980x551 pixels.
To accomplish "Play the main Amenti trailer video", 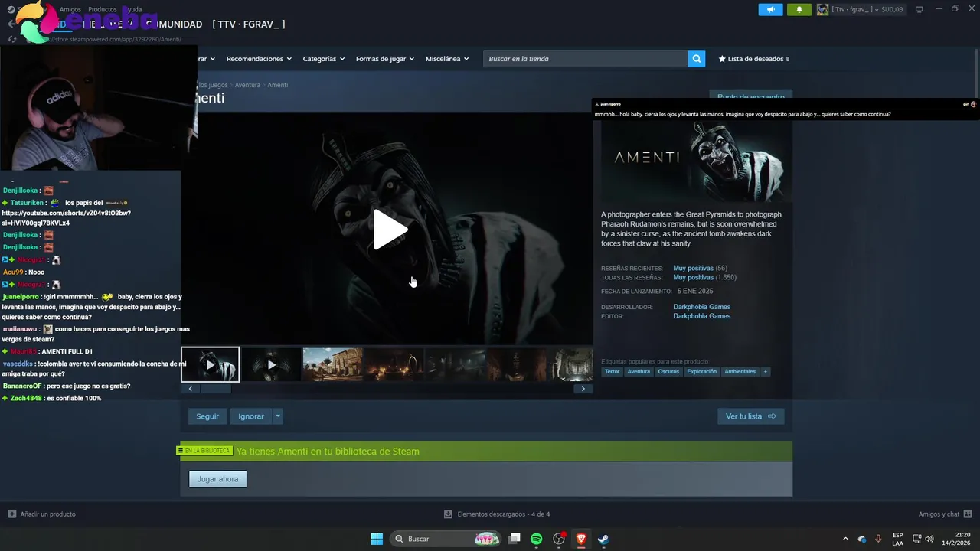I will point(390,230).
